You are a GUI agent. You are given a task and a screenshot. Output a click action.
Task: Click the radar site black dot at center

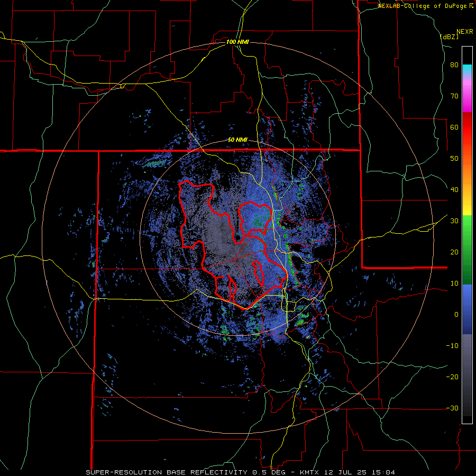[x=237, y=237]
